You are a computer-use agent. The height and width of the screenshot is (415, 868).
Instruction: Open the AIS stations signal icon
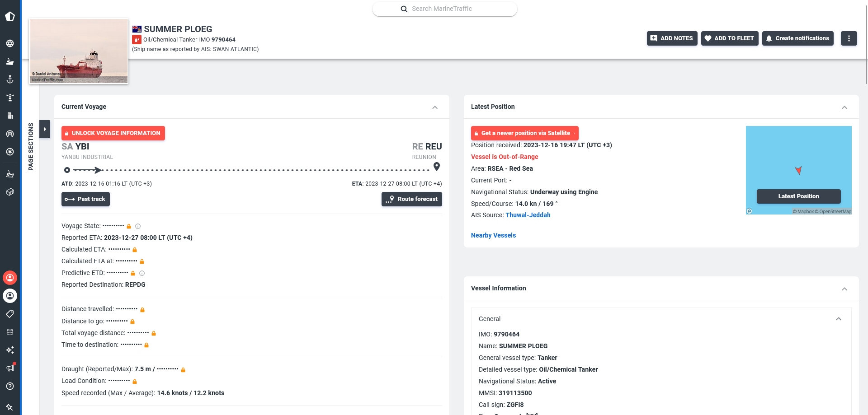(x=10, y=134)
